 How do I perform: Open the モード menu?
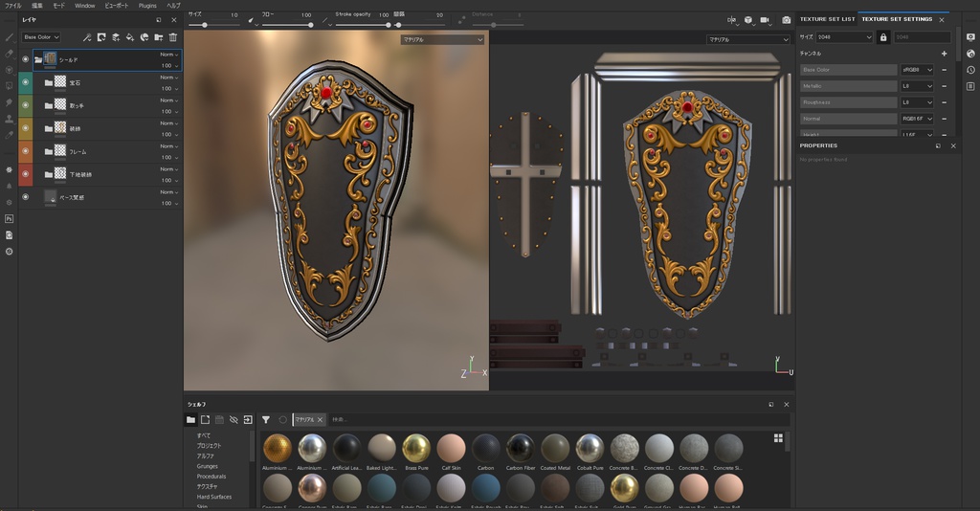tap(58, 6)
